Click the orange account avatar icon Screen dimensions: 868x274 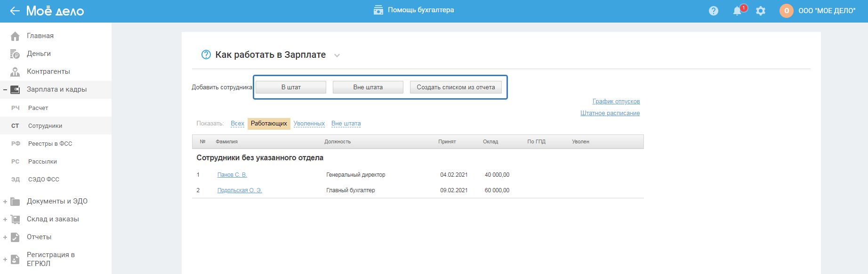786,11
